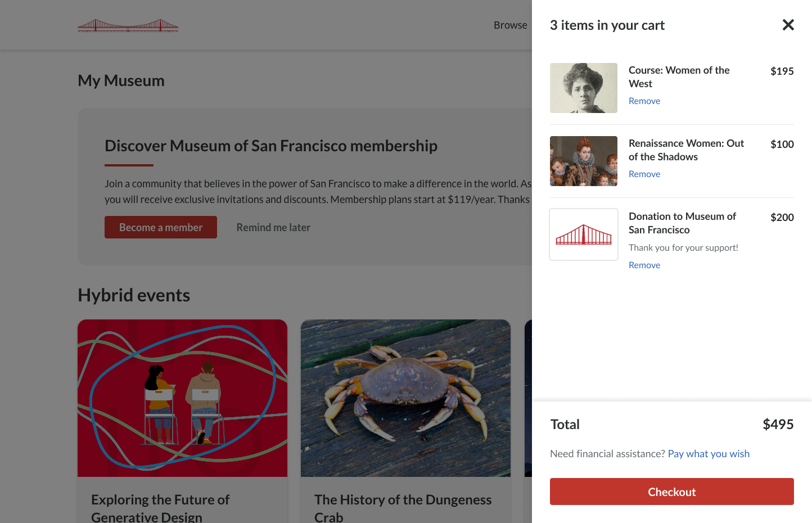Click the bridge icon next to the donation item
The height and width of the screenshot is (523, 812).
tap(584, 234)
